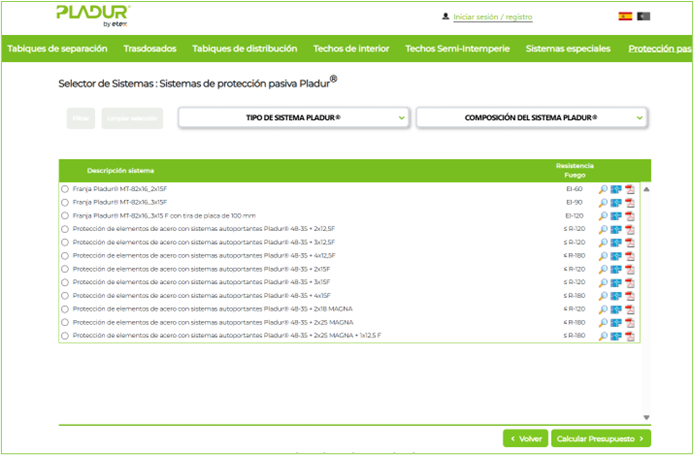
Task: Expand the Tipo de Sistema Pladur dropdown
Action: click(293, 118)
